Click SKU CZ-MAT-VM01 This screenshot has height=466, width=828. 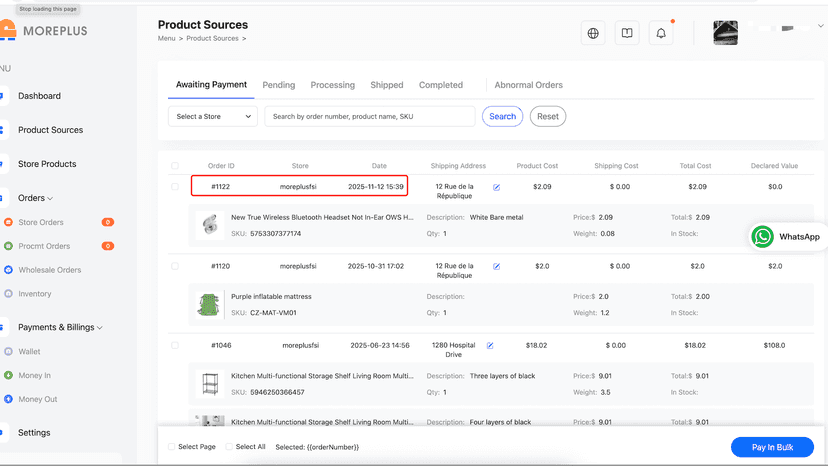(x=274, y=313)
